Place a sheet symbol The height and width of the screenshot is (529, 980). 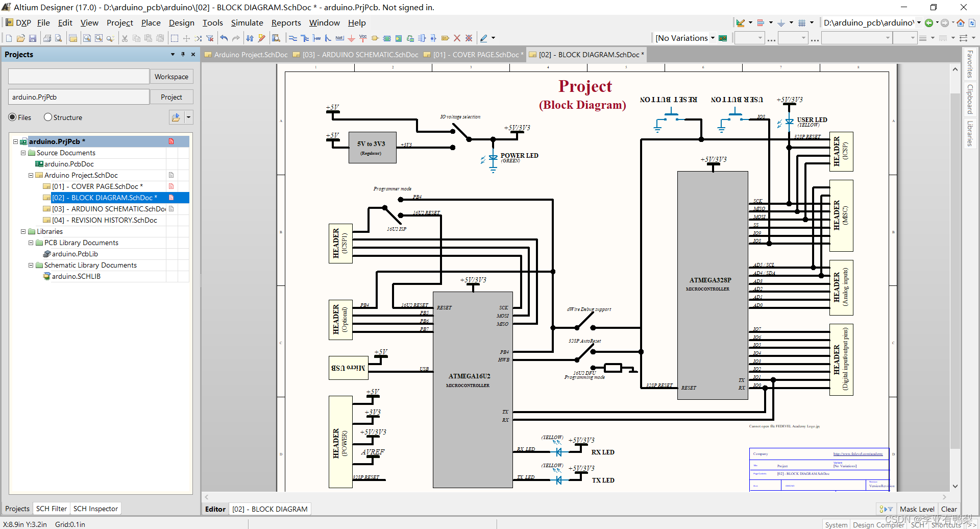pos(387,38)
